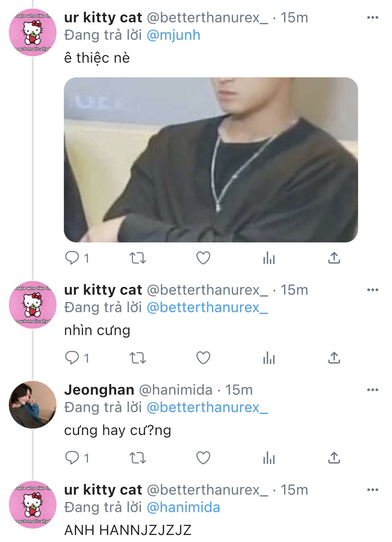Open more options on 'ANH HANNJZJZJZ' tweet
This screenshot has height=542, width=392.
point(372,490)
